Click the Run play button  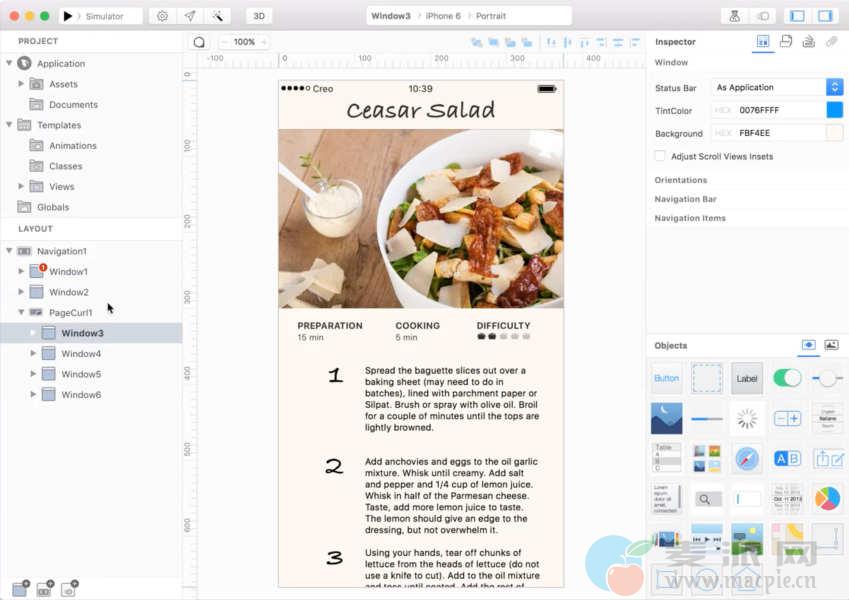coord(68,16)
